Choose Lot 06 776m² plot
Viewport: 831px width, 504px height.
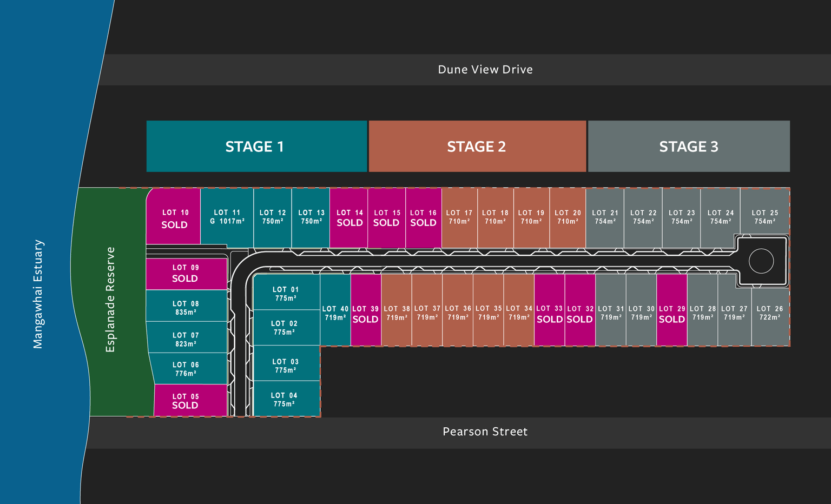coord(188,369)
